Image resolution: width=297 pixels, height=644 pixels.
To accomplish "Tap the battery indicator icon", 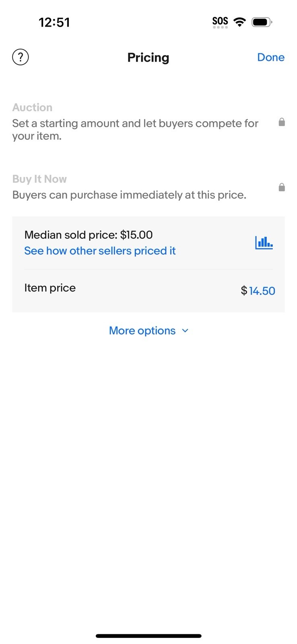I will click(x=262, y=22).
